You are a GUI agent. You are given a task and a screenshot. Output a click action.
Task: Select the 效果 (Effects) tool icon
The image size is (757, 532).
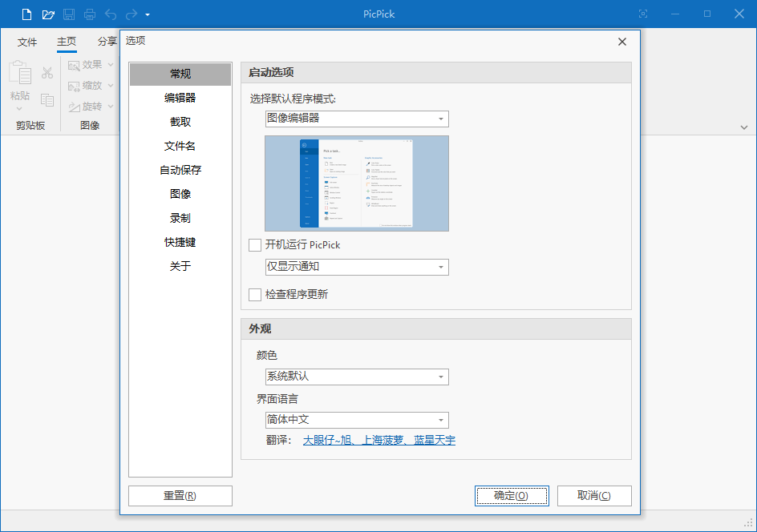[x=74, y=63]
